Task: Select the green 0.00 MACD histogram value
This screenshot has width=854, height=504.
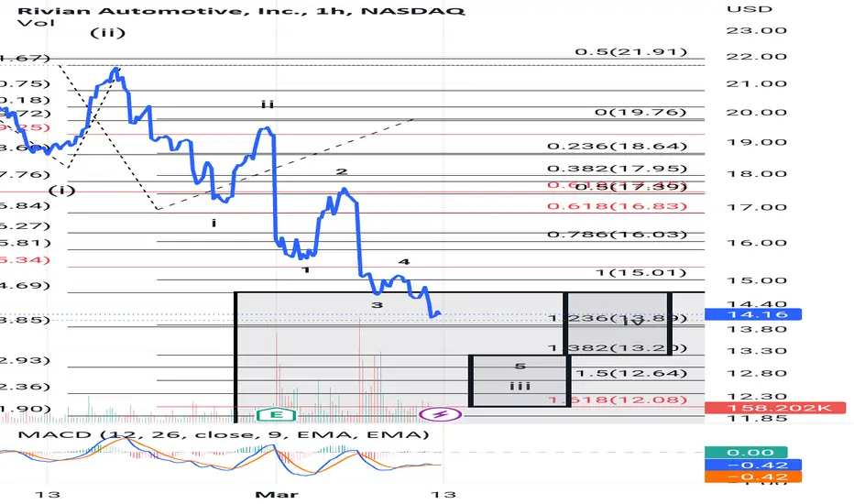Action: coord(746,453)
